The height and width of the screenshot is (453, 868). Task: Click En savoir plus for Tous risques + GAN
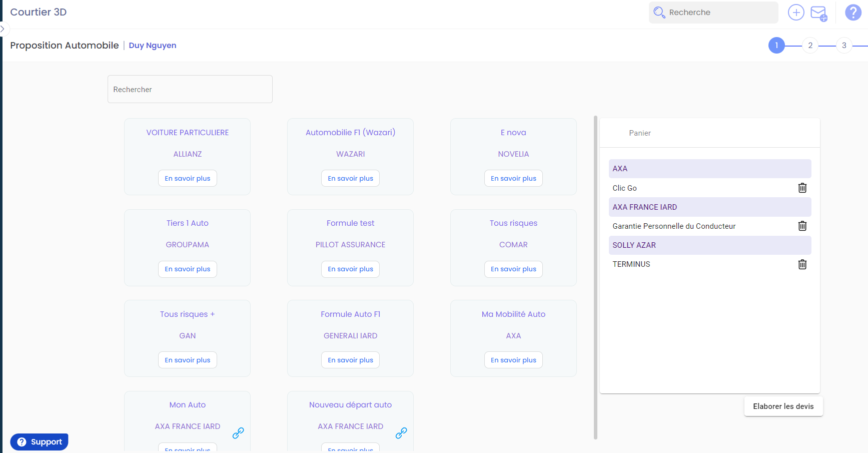[188, 360]
